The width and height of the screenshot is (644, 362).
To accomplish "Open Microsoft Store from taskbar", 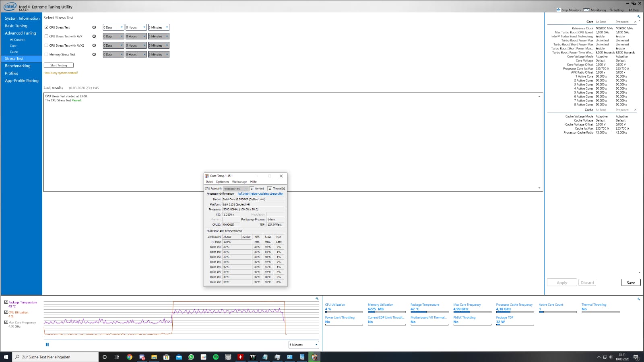I will [x=166, y=357].
